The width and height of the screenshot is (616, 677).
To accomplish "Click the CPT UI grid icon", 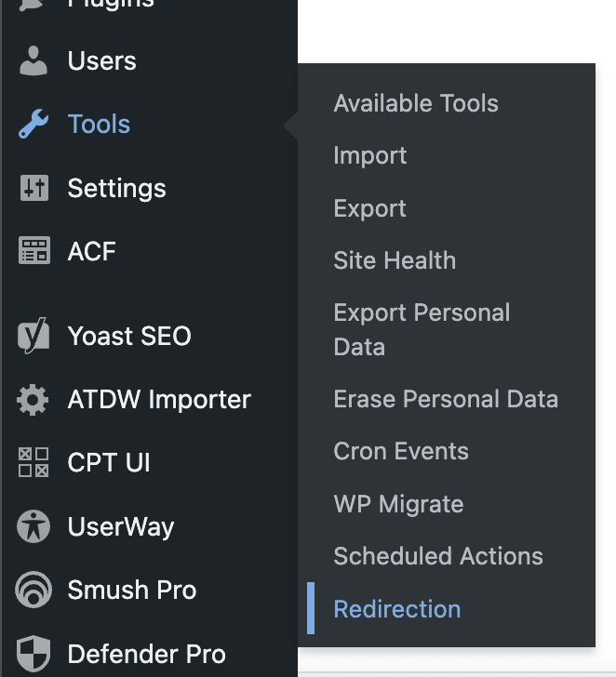I will pyautogui.click(x=33, y=463).
